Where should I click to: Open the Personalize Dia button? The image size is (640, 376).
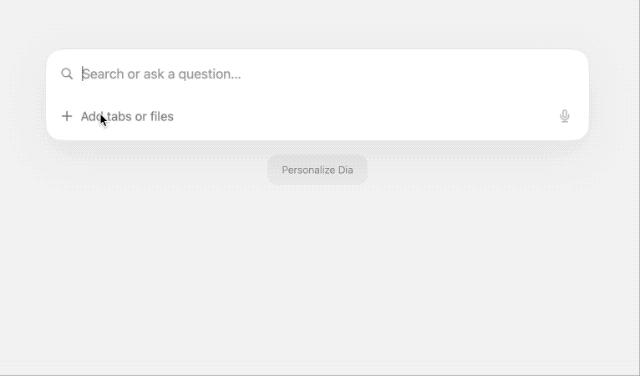[318, 170]
